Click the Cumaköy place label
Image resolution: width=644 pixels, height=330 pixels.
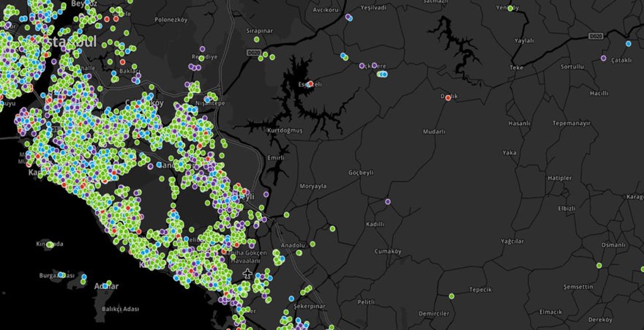point(387,251)
